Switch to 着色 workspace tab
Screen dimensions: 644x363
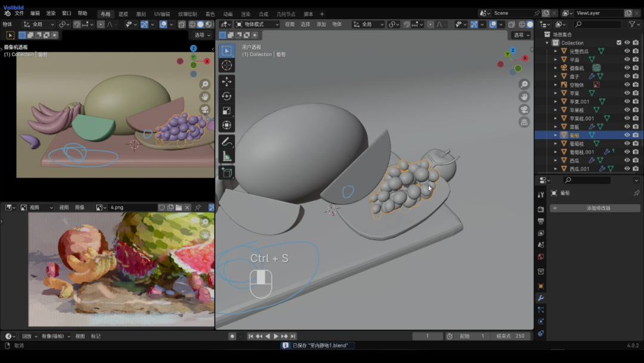click(210, 14)
